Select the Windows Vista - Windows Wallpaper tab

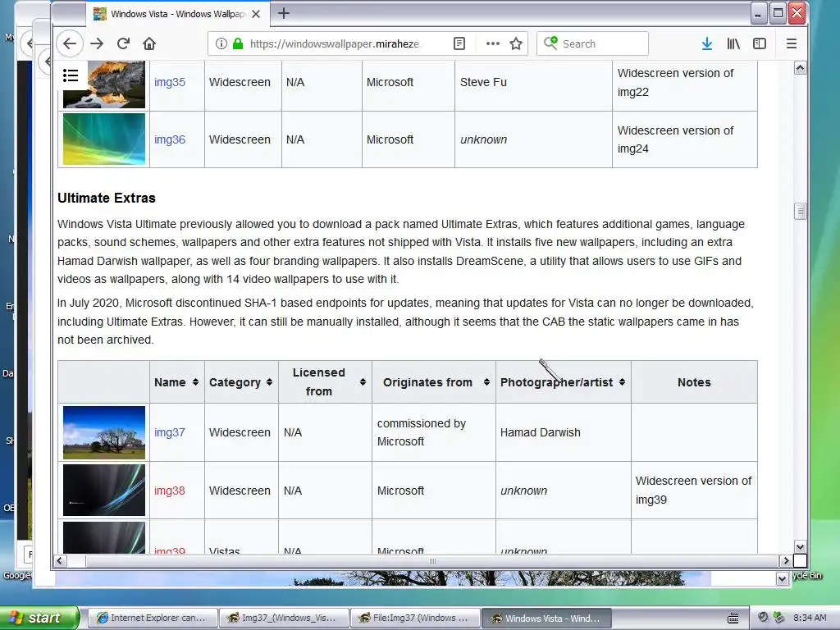click(177, 15)
